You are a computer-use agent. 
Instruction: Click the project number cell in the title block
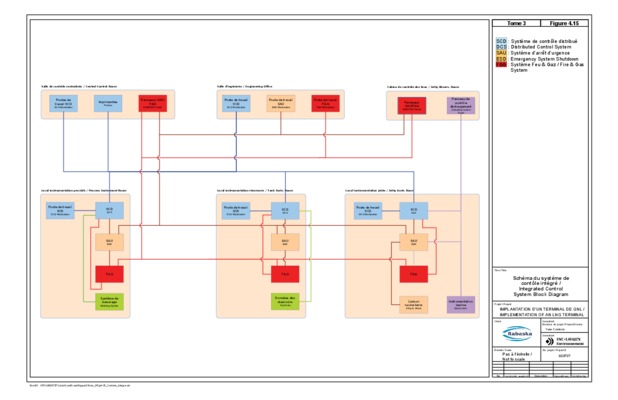[564, 356]
